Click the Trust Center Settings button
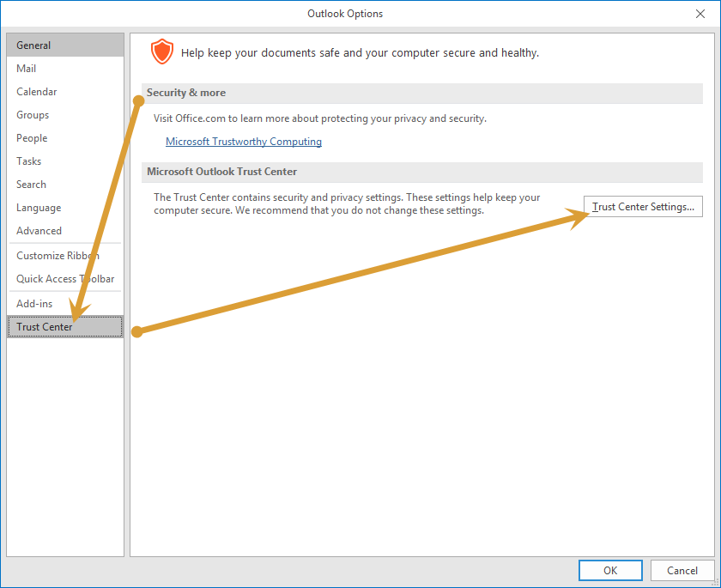This screenshot has width=721, height=588. pyautogui.click(x=643, y=207)
